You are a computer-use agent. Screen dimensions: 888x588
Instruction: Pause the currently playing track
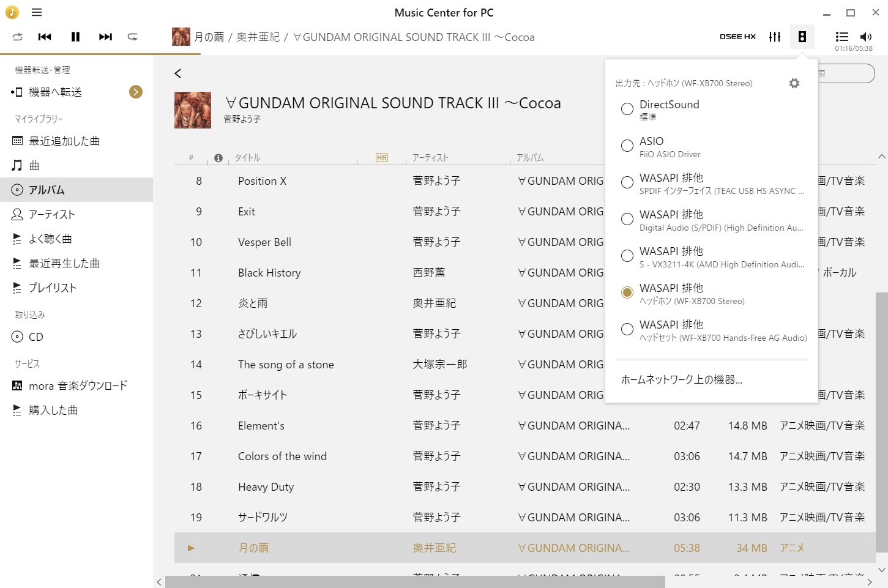click(x=75, y=37)
